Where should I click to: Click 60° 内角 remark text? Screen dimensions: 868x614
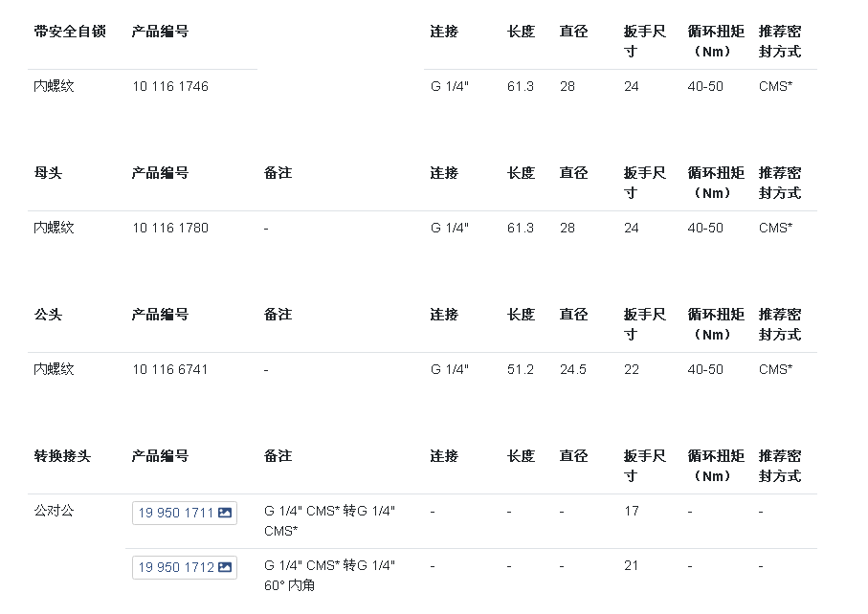click(x=290, y=585)
